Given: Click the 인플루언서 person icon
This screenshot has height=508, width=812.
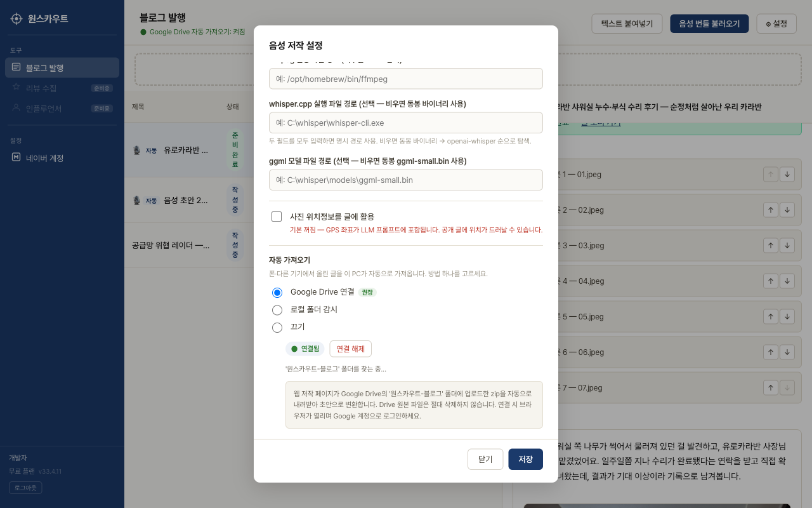Looking at the screenshot, I should 16,108.
